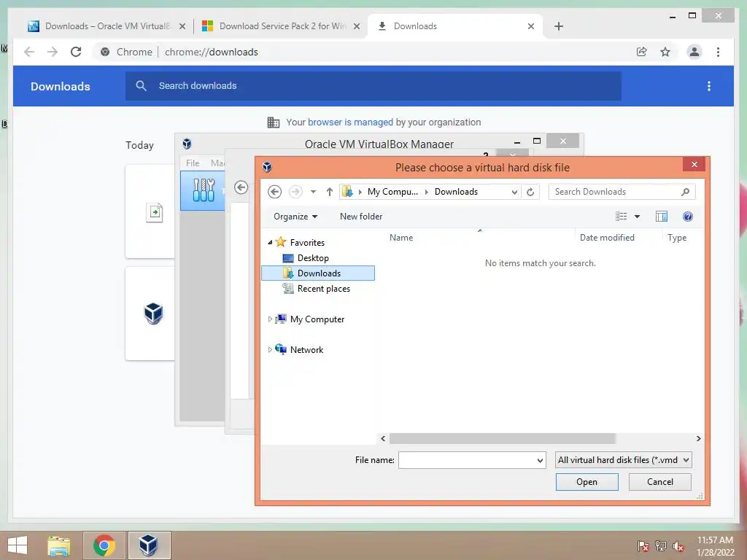This screenshot has height=560, width=747.
Task: Open Chrome from the taskbar
Action: [x=104, y=545]
